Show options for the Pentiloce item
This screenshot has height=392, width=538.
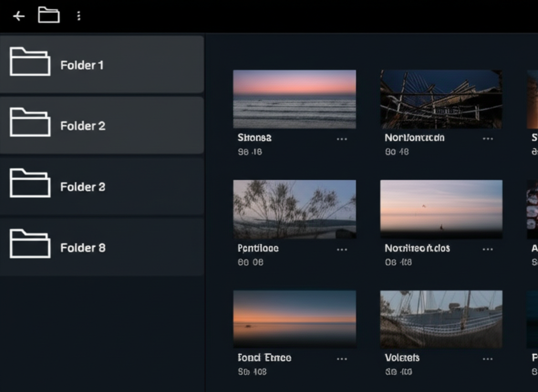[342, 249]
